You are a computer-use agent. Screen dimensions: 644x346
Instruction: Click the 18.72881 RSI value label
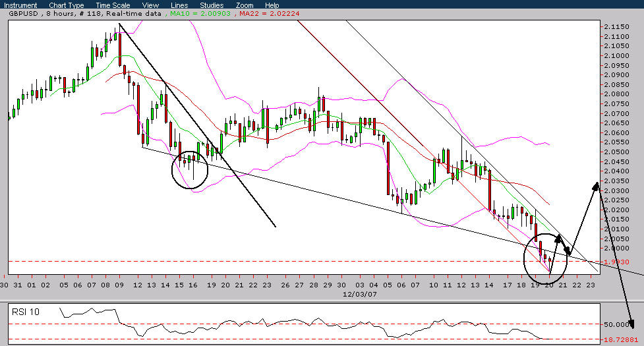pyautogui.click(x=620, y=339)
